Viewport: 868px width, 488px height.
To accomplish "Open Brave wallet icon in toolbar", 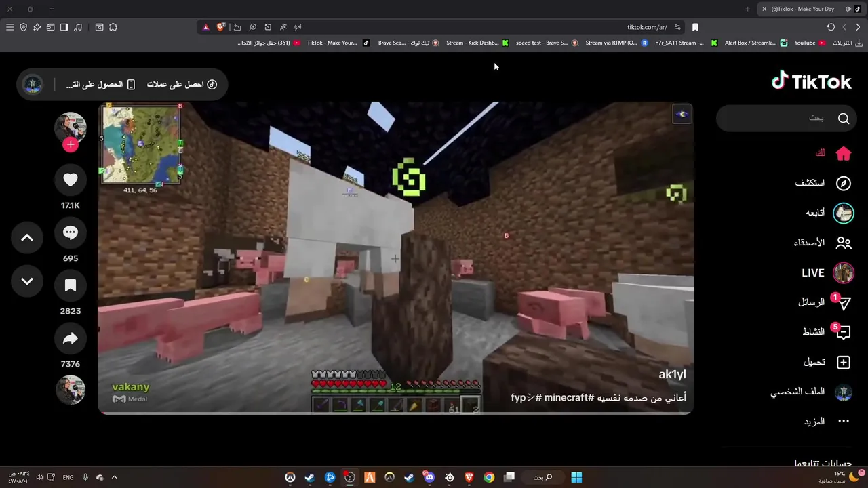I will 50,27.
